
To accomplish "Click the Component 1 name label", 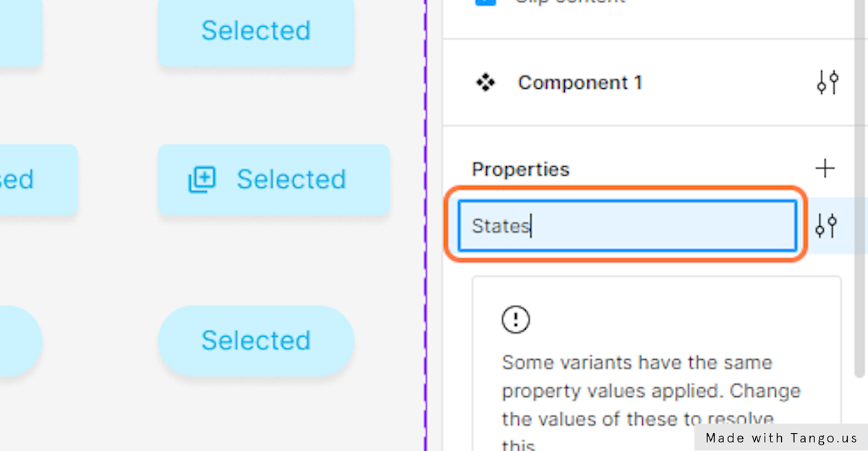I will (x=580, y=83).
